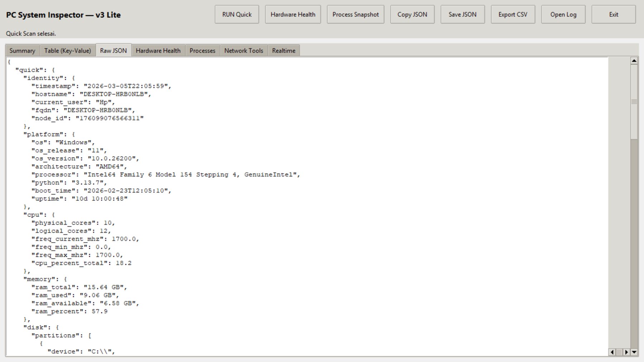The image size is (644, 362).
Task: Switch to the Realtime tab
Action: click(284, 51)
